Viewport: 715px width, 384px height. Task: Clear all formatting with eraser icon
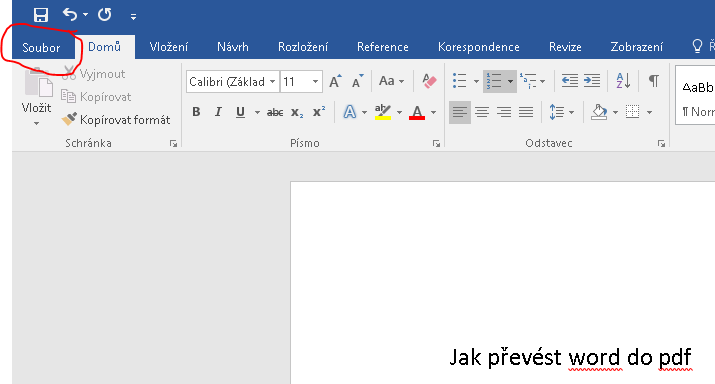coord(429,81)
